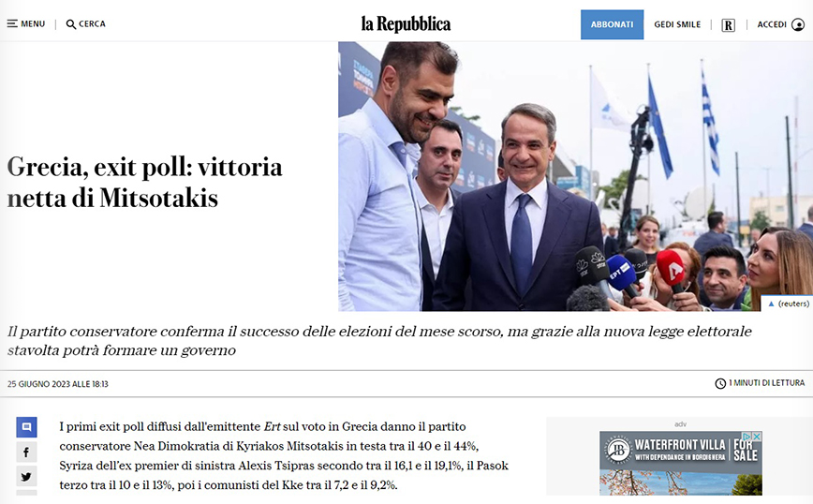Select the CERCA search label

click(93, 23)
